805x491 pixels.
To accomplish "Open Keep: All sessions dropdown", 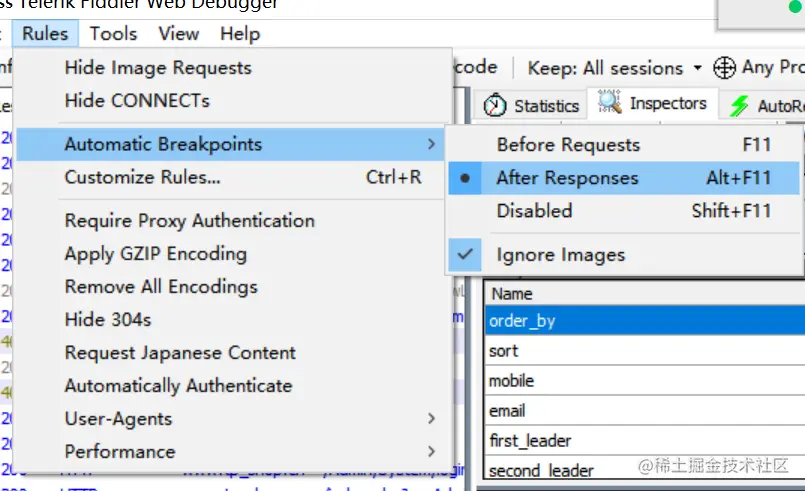I will pos(615,68).
